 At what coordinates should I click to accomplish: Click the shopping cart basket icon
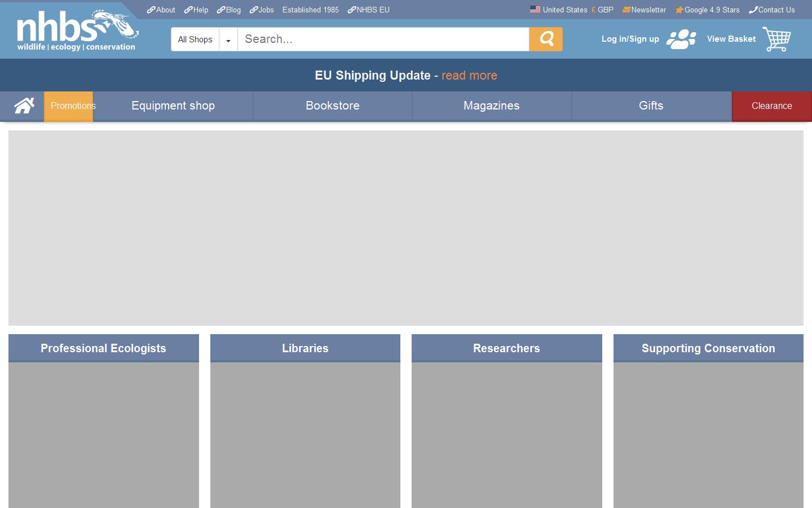click(776, 39)
